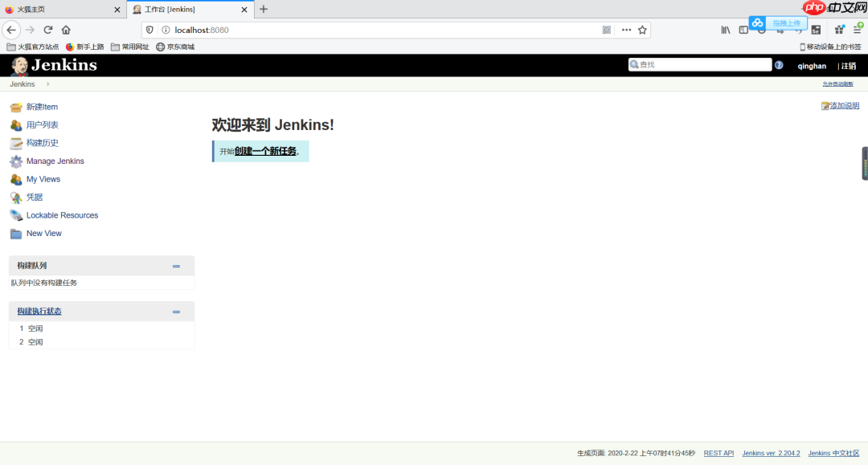Open Manage Jenkins via the gear icon
This screenshot has width=868, height=465.
point(15,161)
